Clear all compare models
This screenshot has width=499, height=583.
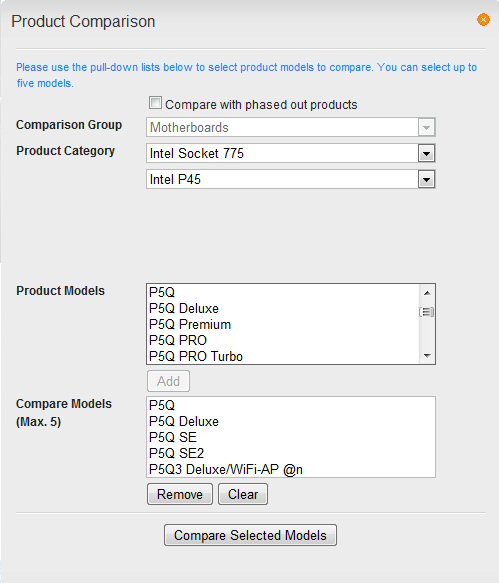pyautogui.click(x=243, y=494)
